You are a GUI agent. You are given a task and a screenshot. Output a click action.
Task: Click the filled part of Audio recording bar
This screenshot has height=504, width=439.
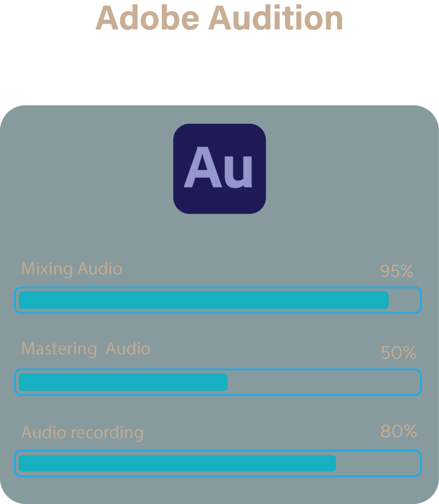click(x=177, y=464)
